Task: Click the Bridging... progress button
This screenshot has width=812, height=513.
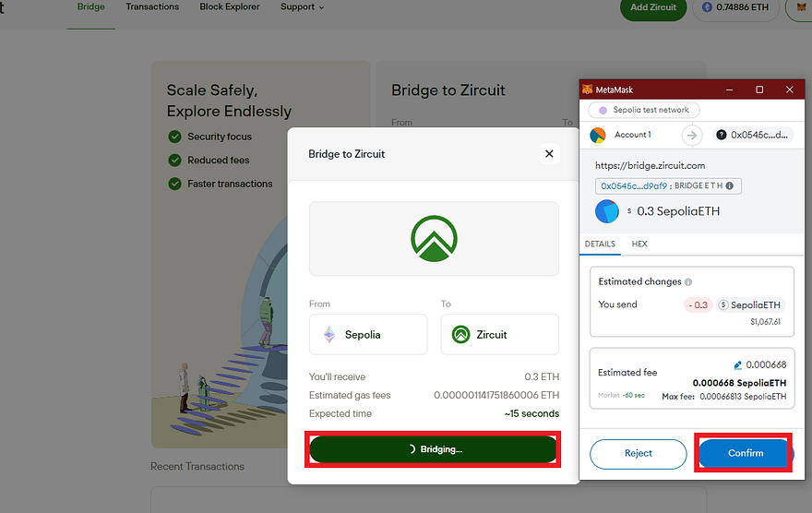Action: 433,449
